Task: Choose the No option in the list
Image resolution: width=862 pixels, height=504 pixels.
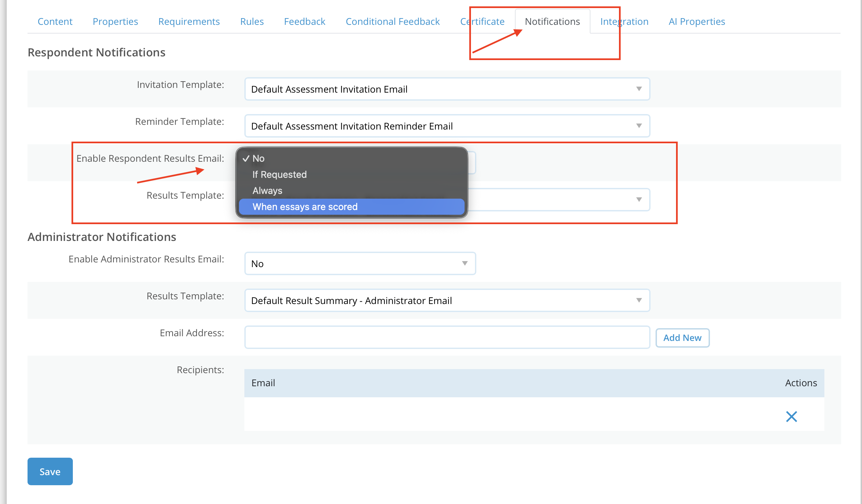Action: 351,158
